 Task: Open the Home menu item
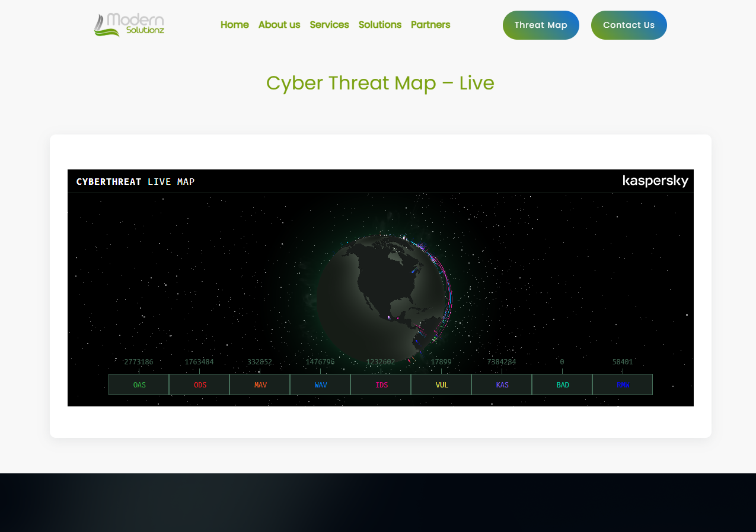(x=234, y=25)
